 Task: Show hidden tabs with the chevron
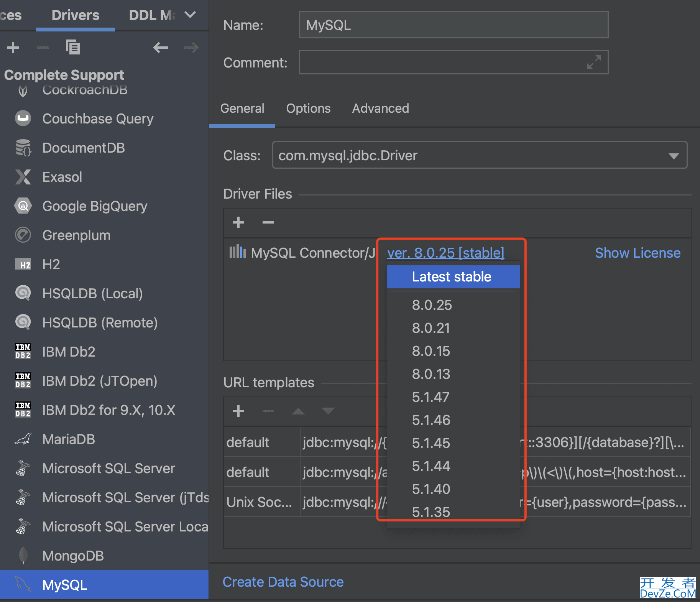190,15
